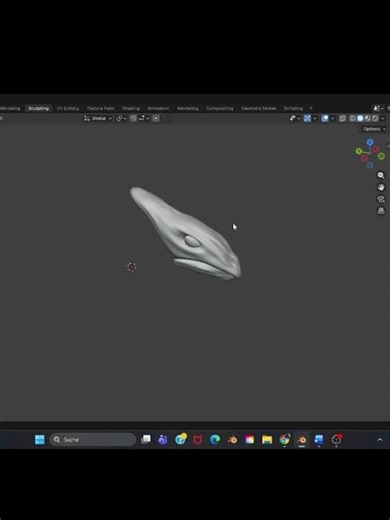Toggle the camera view icon
This screenshot has width=390, height=520.
pos(381,199)
